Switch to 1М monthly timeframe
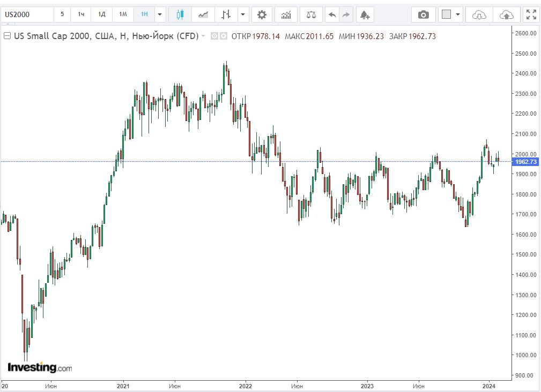 point(123,14)
